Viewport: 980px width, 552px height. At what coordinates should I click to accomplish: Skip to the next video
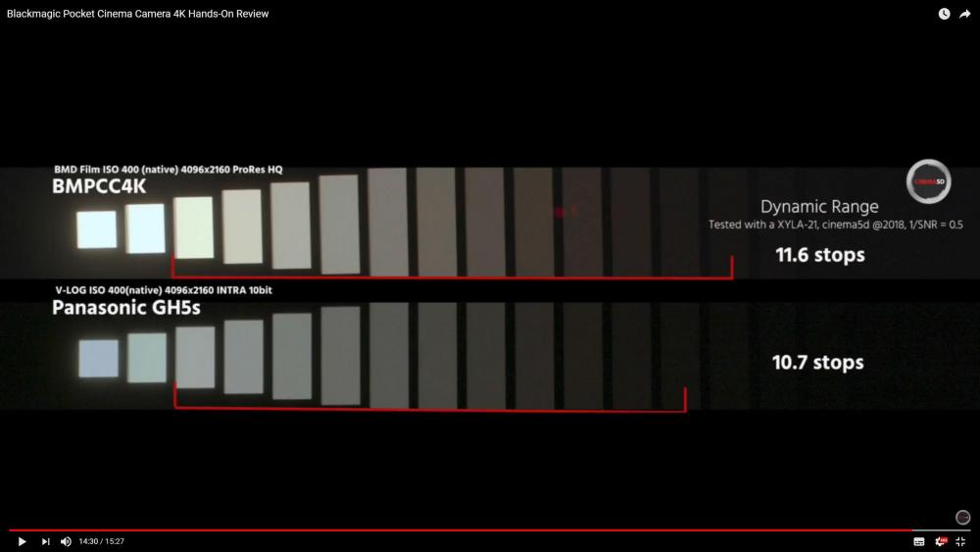pyautogui.click(x=45, y=541)
